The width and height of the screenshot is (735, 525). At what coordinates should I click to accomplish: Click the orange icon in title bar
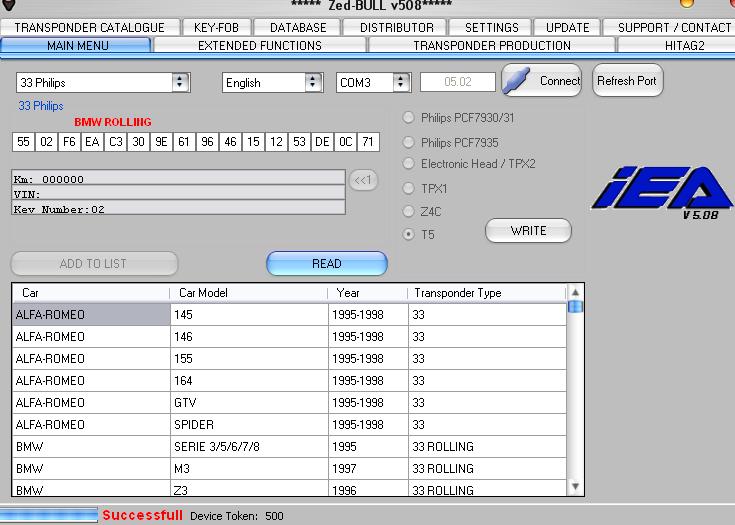(687, 4)
